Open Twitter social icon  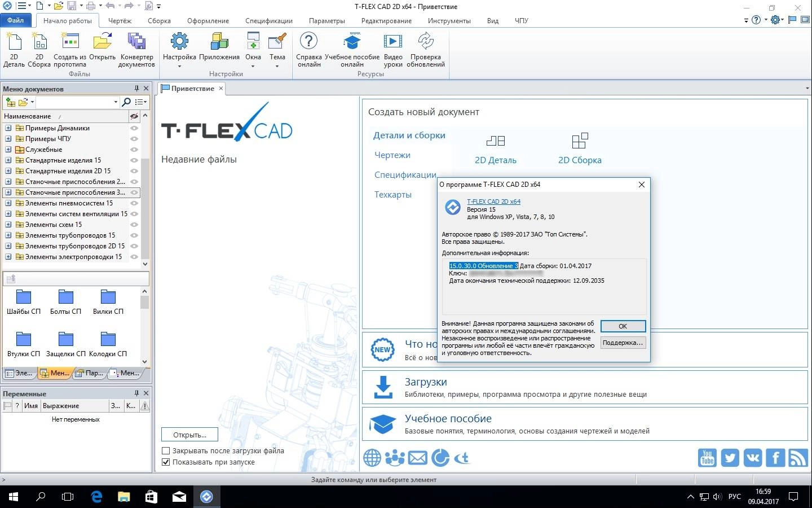(x=730, y=458)
